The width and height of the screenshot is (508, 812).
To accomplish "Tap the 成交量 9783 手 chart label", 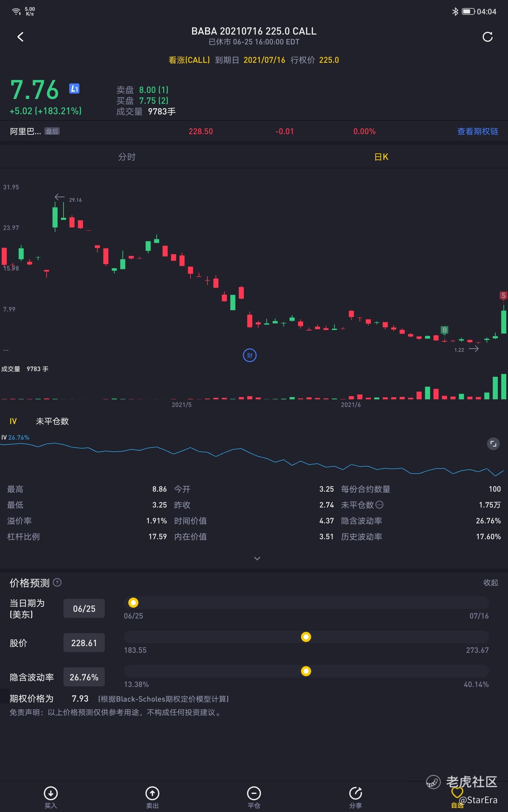I will [x=25, y=369].
